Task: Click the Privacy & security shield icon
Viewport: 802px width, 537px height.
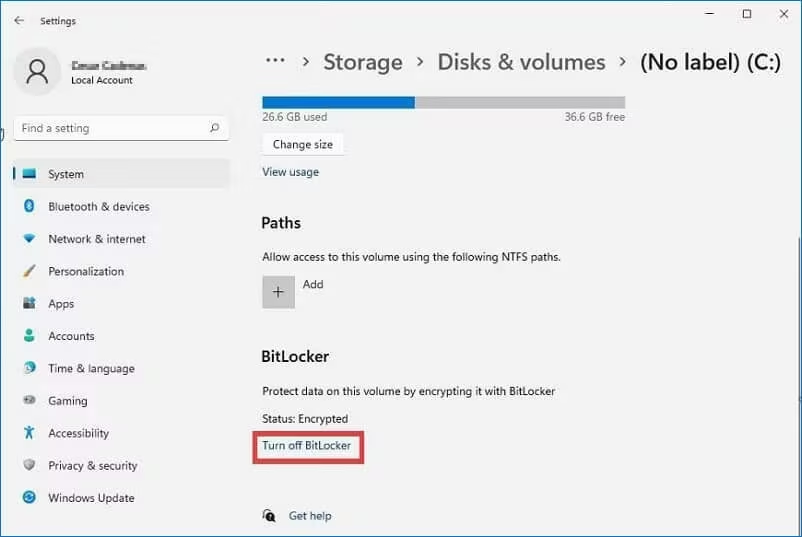Action: (29, 465)
